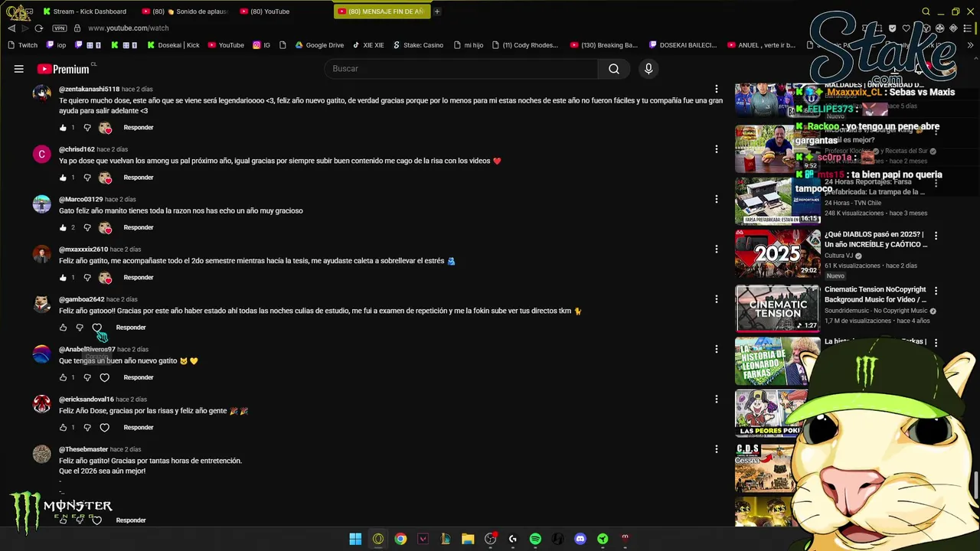Give a heart to @ericksandoval16 comment
The image size is (980, 551).
[105, 427]
